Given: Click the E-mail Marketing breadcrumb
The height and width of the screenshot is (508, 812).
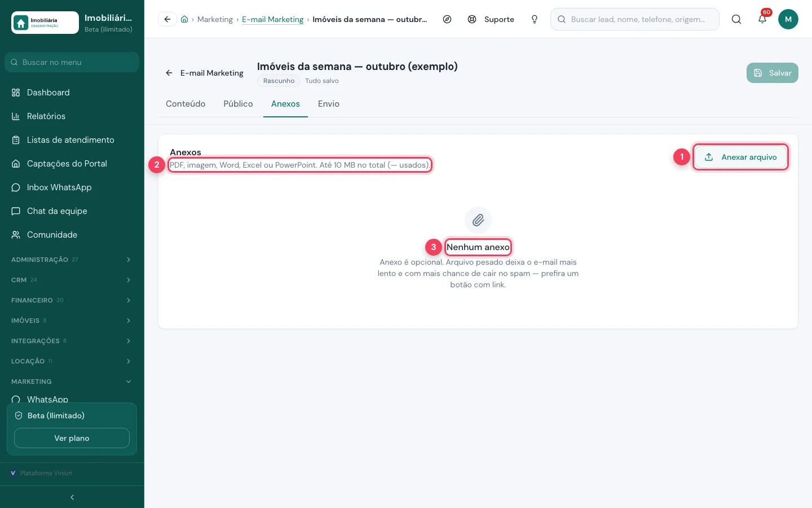Looking at the screenshot, I should pyautogui.click(x=273, y=19).
